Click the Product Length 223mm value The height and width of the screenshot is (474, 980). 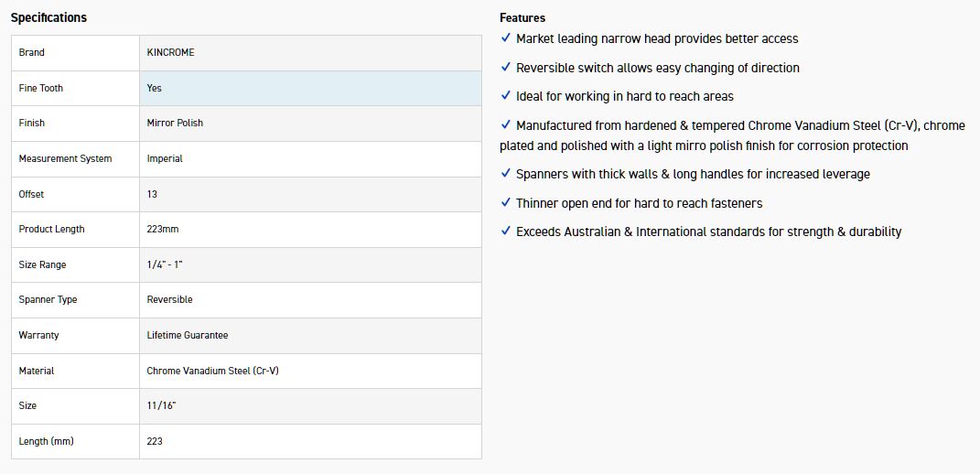(163, 229)
